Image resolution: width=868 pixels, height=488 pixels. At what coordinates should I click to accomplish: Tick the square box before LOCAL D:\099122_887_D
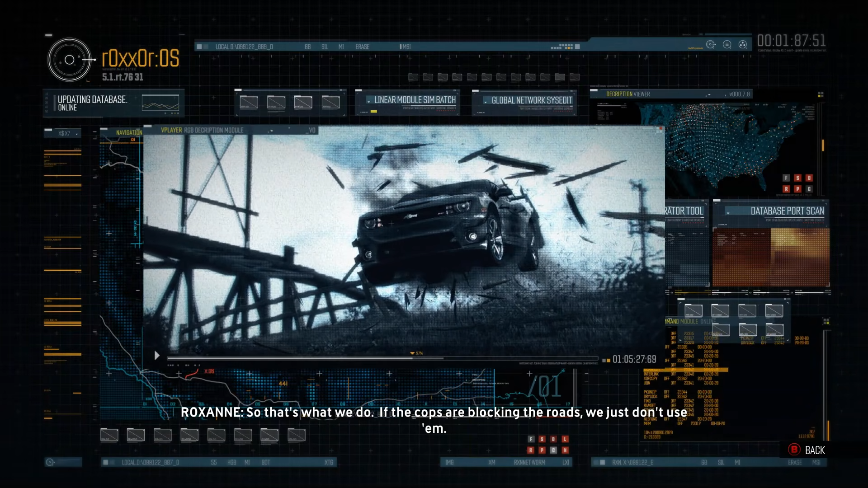tap(105, 462)
